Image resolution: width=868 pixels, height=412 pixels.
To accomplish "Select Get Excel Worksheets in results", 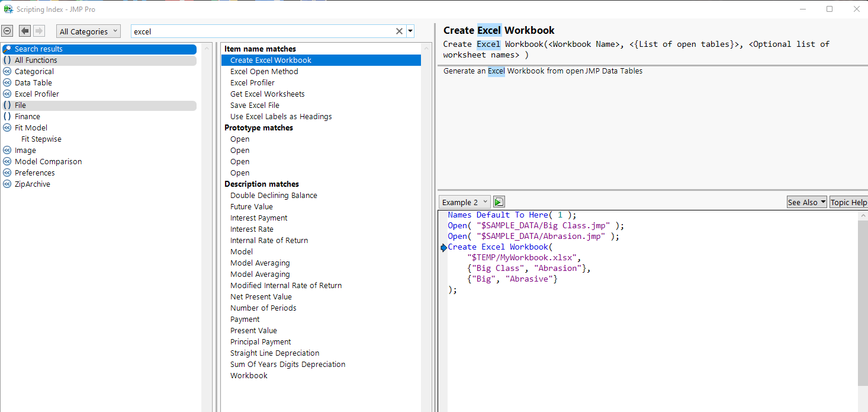I will 268,94.
